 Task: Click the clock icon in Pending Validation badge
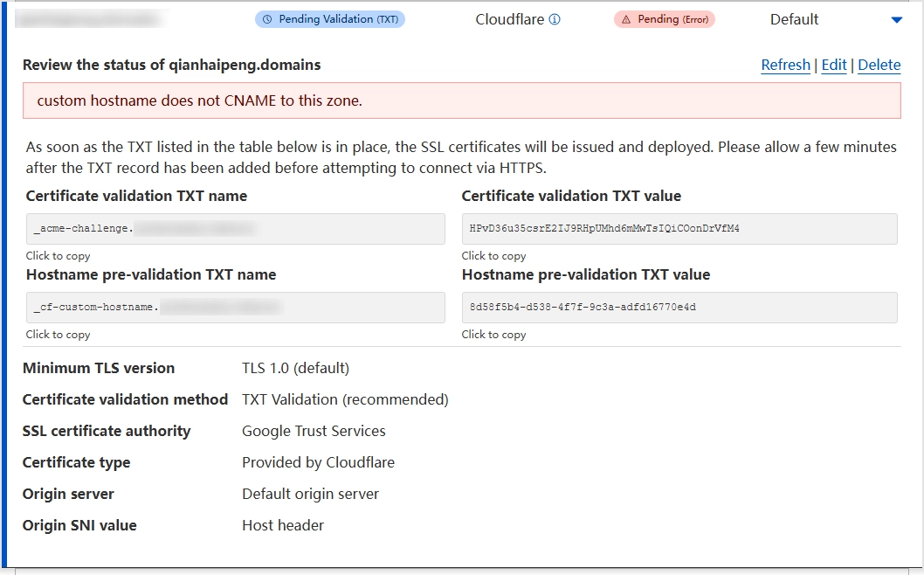pos(267,19)
